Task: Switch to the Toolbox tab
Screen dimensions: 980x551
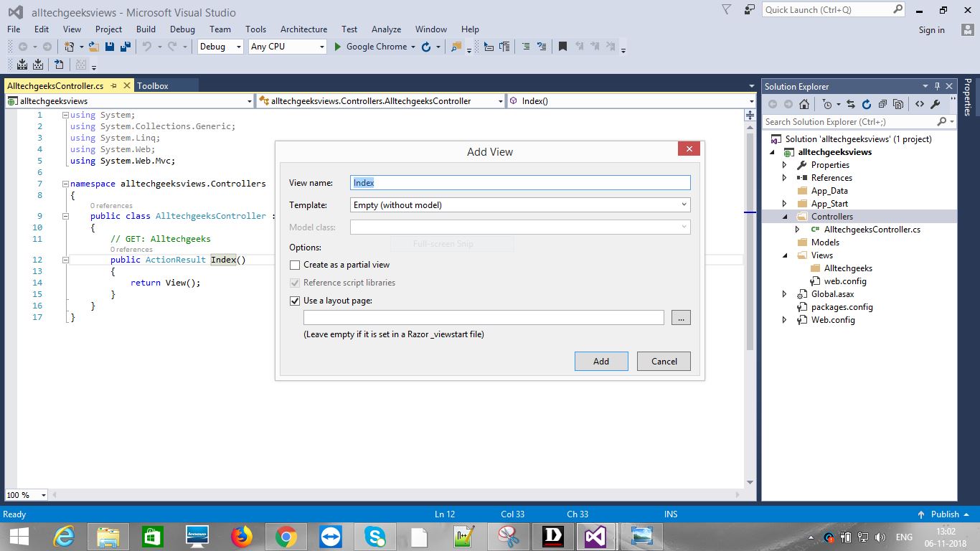Action: (x=153, y=85)
